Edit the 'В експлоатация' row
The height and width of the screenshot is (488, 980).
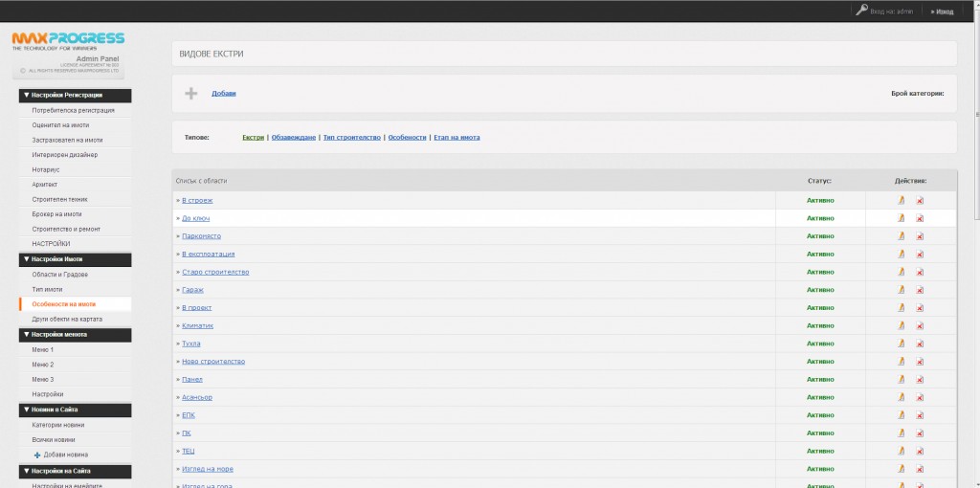[x=901, y=255]
